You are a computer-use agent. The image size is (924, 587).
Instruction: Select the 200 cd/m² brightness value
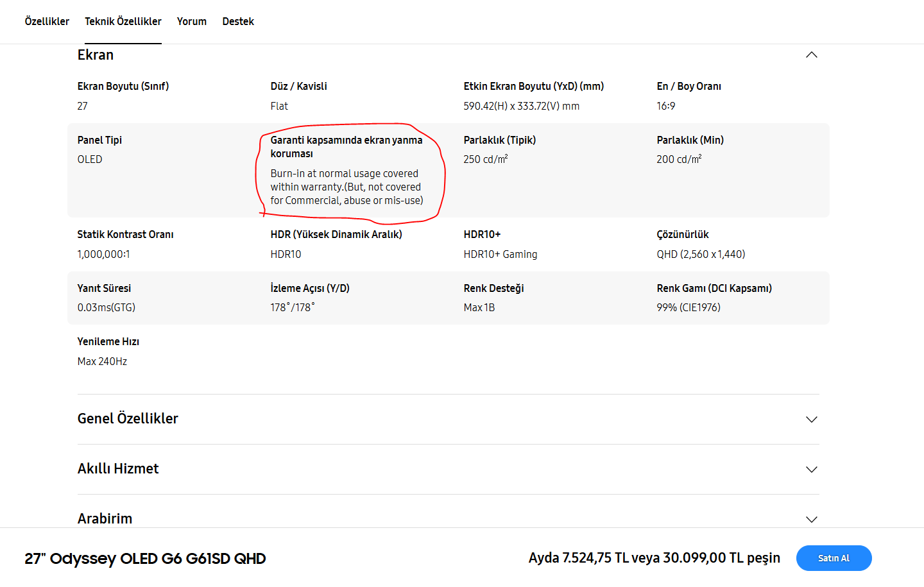click(679, 159)
